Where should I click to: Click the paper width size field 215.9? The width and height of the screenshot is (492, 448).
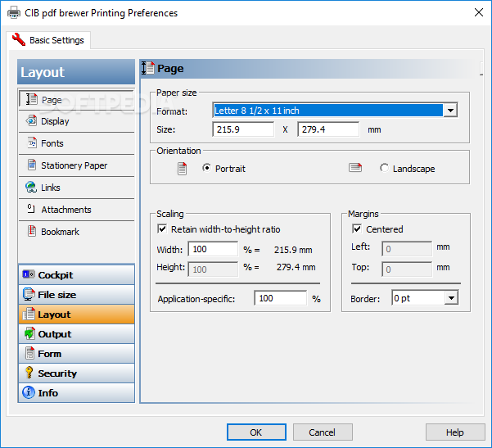pos(243,129)
